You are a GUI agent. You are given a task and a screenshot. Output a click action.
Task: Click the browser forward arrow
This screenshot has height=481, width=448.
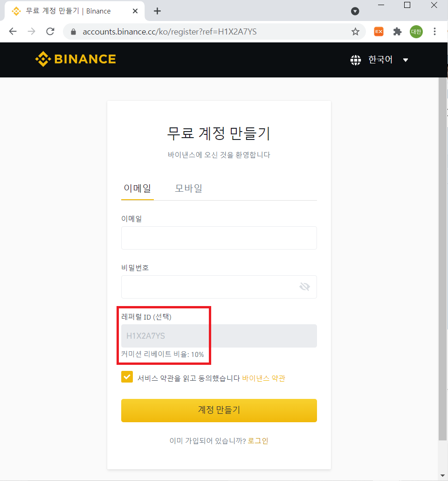[x=31, y=31]
